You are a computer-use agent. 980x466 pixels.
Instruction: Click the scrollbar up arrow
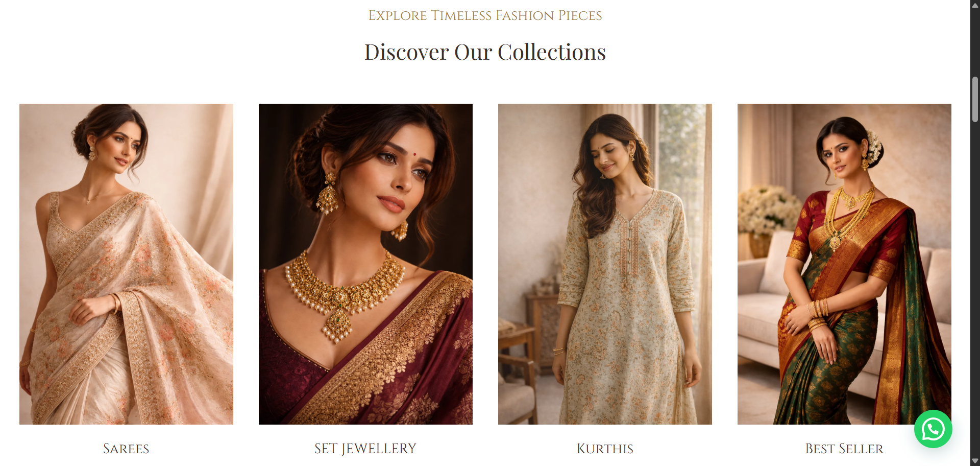tap(975, 5)
